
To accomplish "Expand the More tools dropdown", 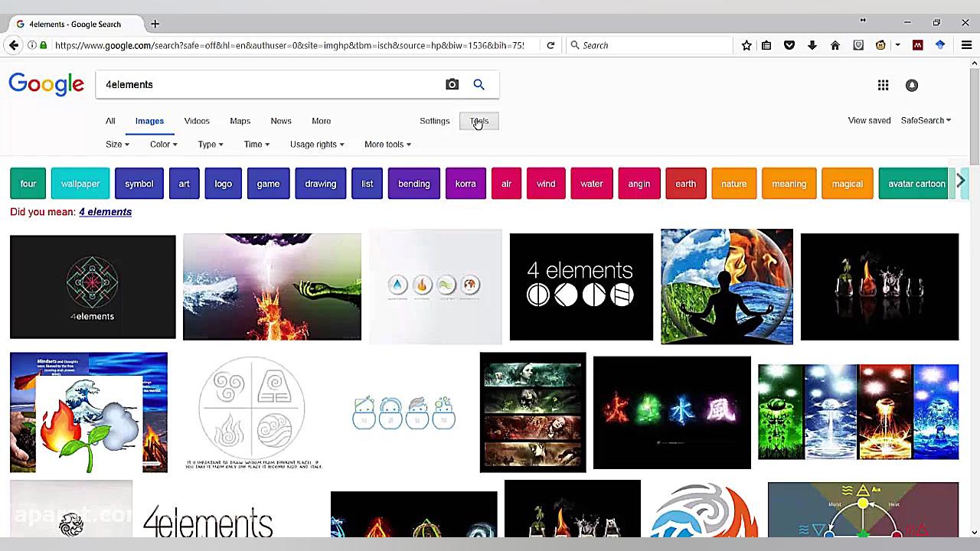I will pos(387,144).
